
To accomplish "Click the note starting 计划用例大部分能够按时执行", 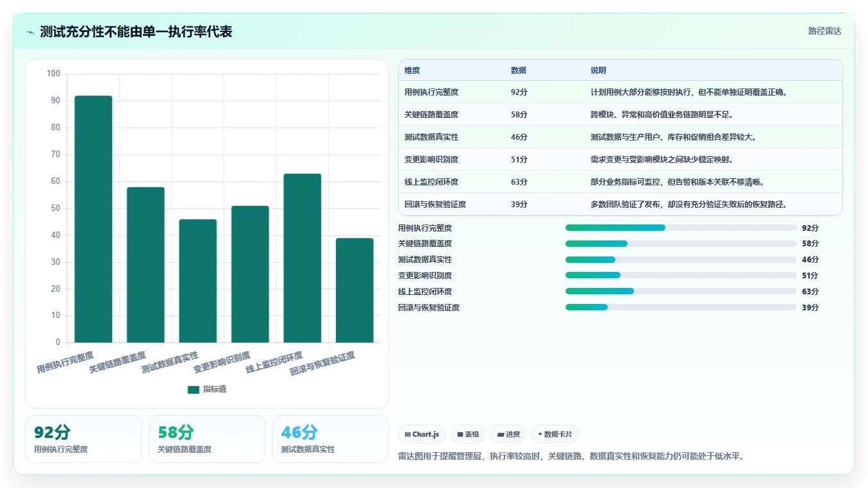I will point(689,92).
